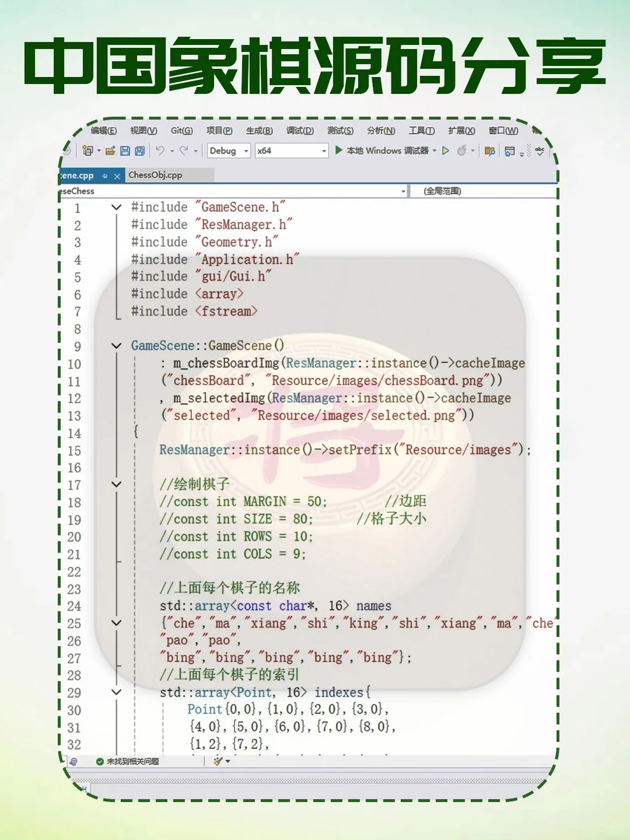The image size is (630, 840).
Task: Click the GameScene::GameScene() definition
Action: click(x=208, y=345)
